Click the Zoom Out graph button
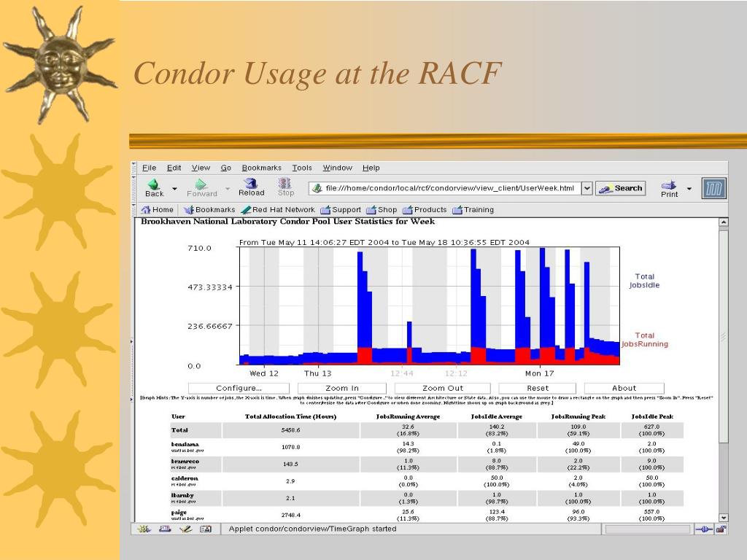 click(x=443, y=388)
